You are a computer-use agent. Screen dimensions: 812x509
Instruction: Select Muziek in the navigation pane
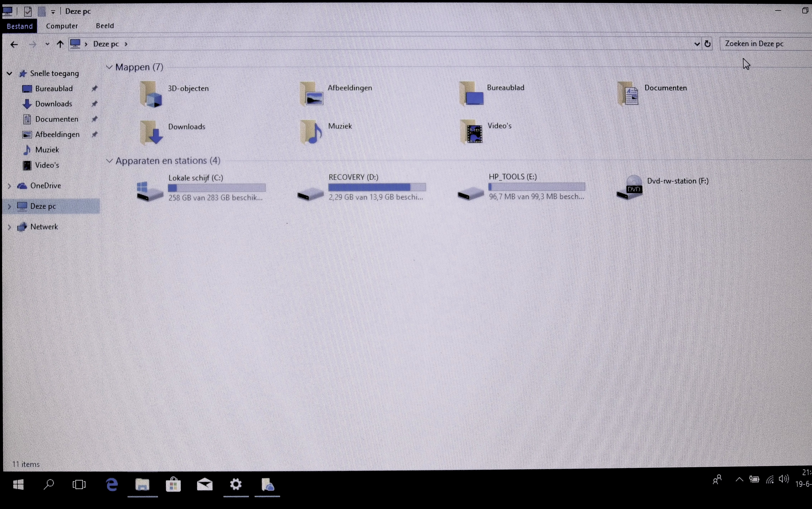click(x=47, y=150)
